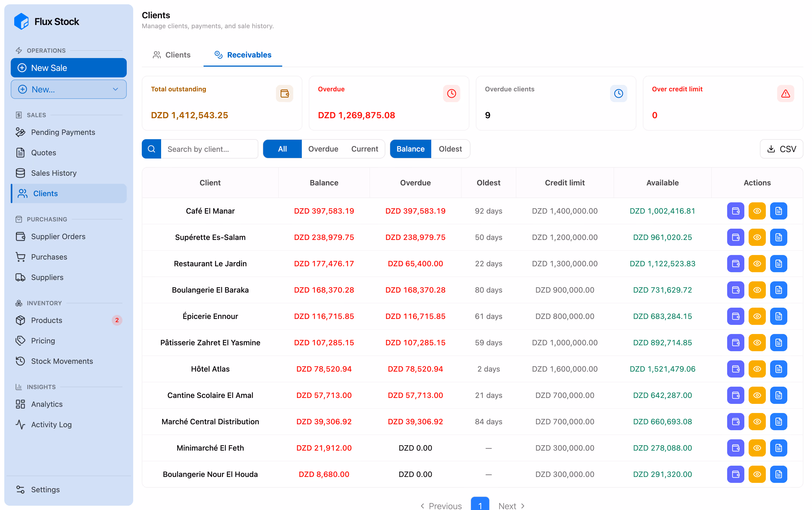
Task: Sort receivables by Balance
Action: click(x=410, y=149)
